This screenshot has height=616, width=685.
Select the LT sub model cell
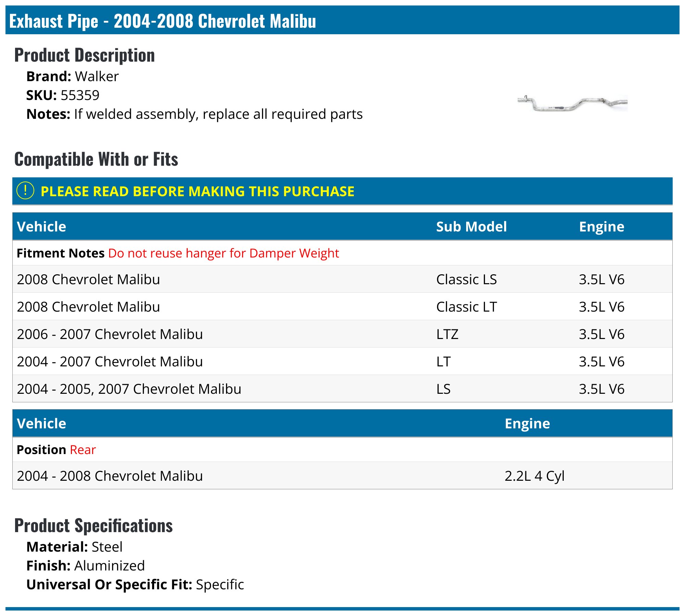click(x=443, y=362)
